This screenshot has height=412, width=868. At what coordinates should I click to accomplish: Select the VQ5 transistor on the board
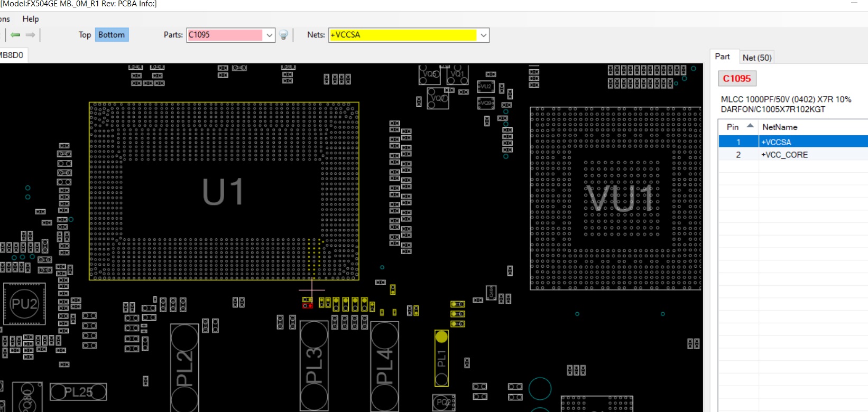pos(429,74)
